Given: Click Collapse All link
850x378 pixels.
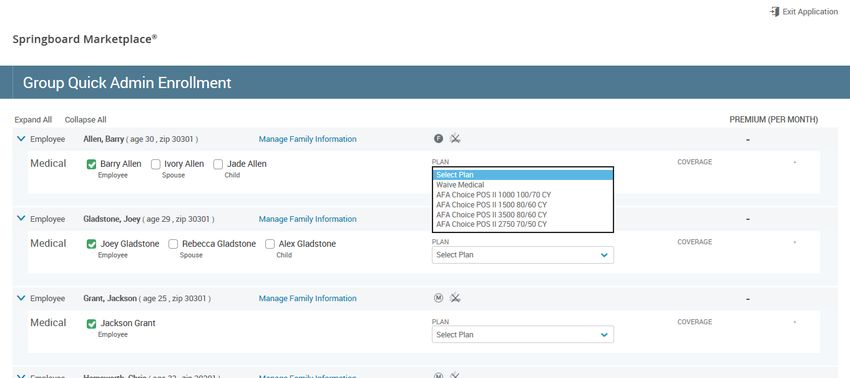Looking at the screenshot, I should click(x=85, y=120).
